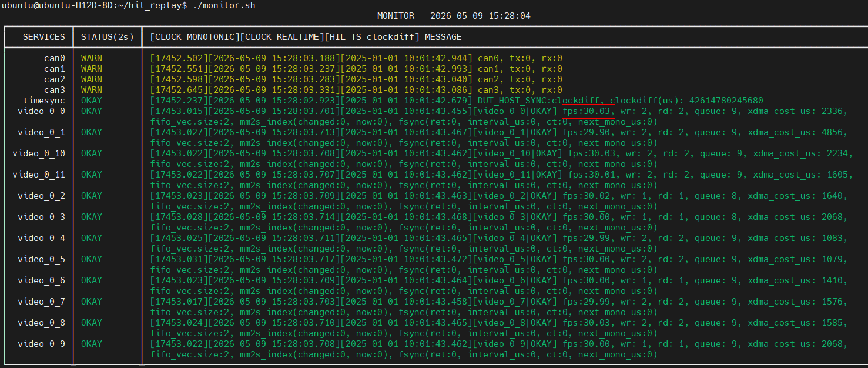Screen dimensions: 868x368
Task: Click the WARN status for can1
Action: (92, 69)
